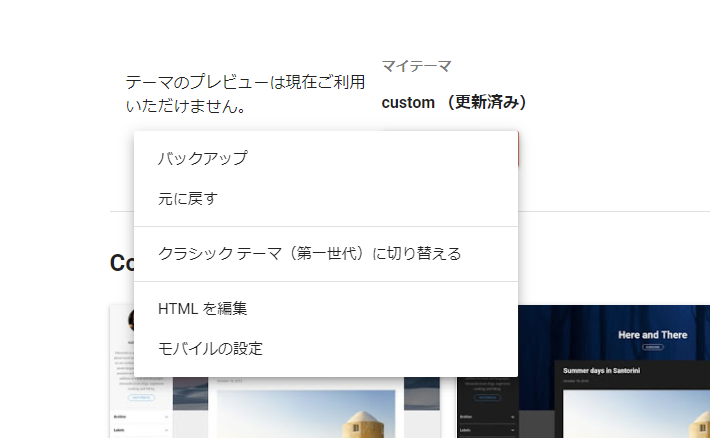The height and width of the screenshot is (438, 710).
Task: Click Summer days in Santorini post title
Action: [601, 371]
